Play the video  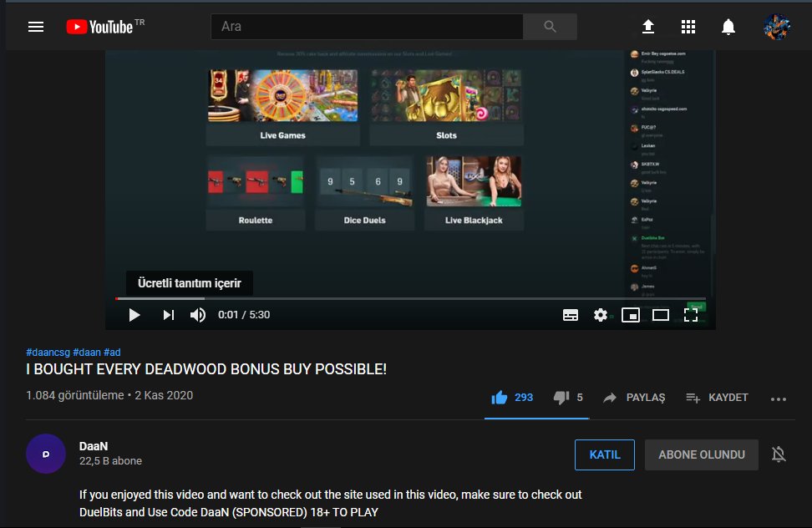pyautogui.click(x=134, y=315)
